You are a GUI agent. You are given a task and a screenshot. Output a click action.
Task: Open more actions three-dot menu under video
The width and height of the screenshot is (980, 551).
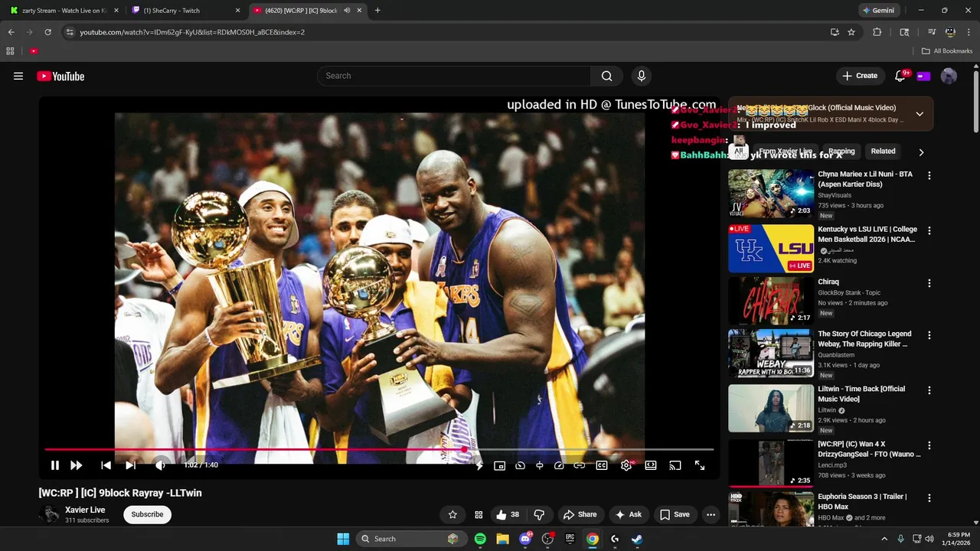(x=711, y=514)
